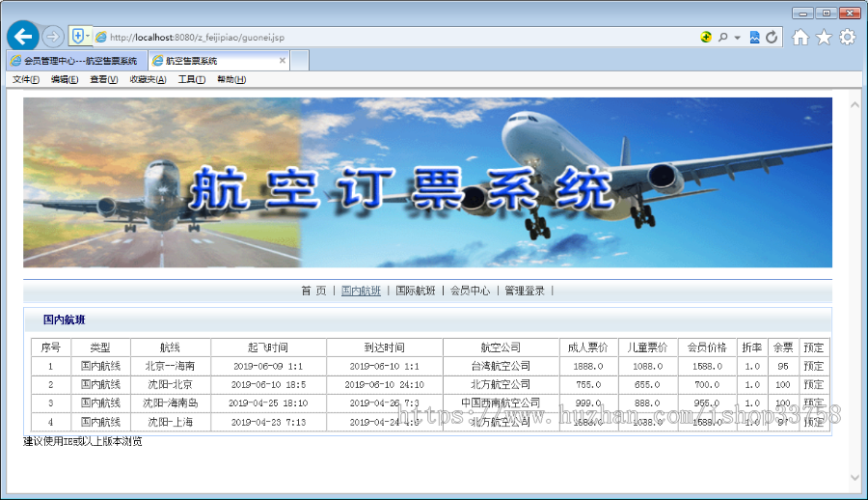Book the 沈阳-上海 flight via 预定
The width and height of the screenshot is (868, 500).
(814, 422)
